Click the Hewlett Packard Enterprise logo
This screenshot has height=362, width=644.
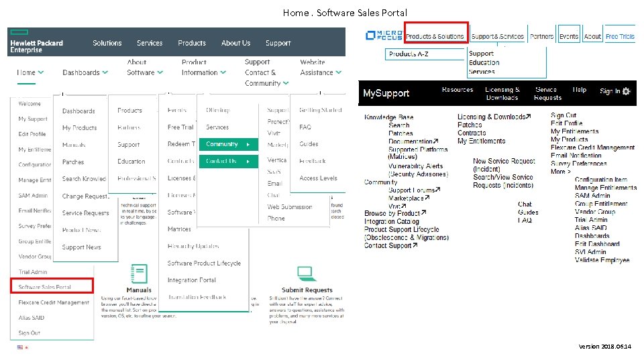tap(36, 42)
